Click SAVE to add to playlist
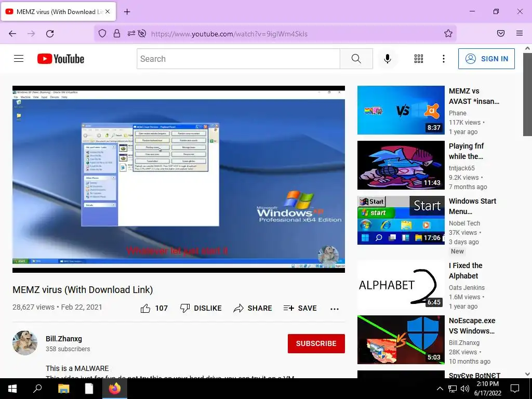The image size is (532, 399). pyautogui.click(x=300, y=308)
